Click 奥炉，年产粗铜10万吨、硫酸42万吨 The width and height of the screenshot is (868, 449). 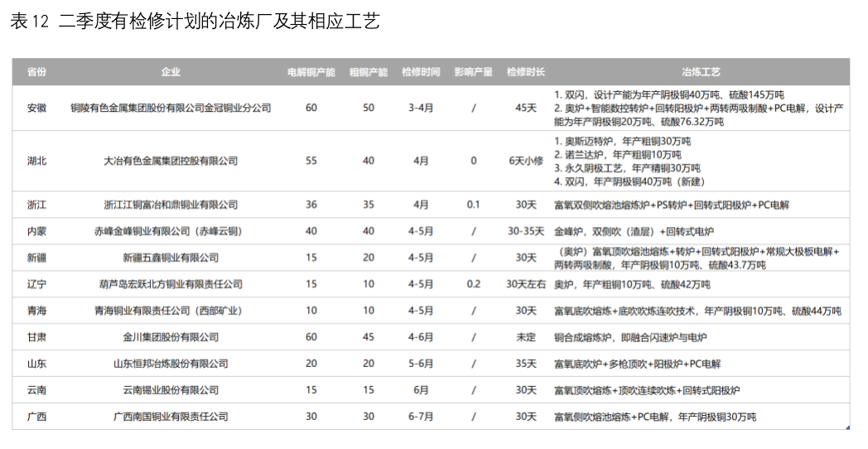pyautogui.click(x=632, y=285)
